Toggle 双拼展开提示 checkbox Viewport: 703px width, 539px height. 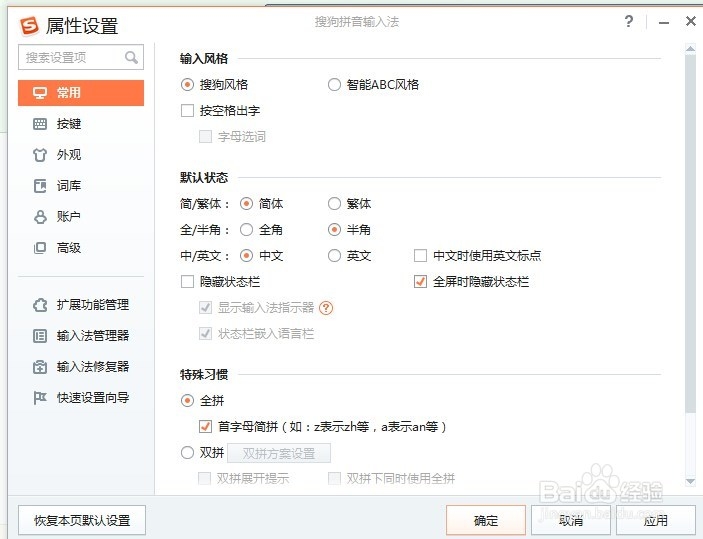coord(204,478)
